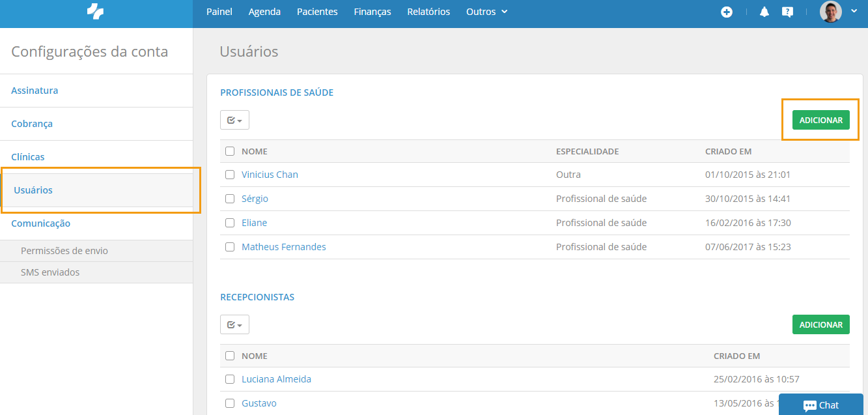
Task: Click the date 07/06/2017 às 15:23
Action: tap(748, 247)
